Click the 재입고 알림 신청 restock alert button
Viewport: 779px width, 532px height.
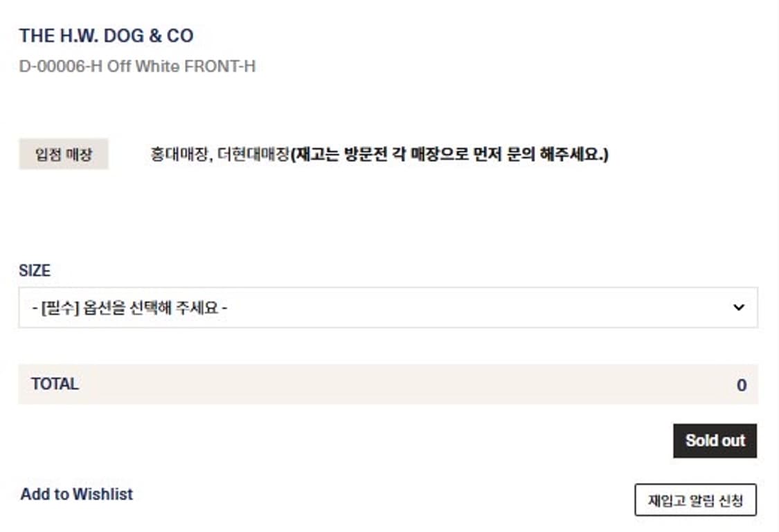point(695,499)
